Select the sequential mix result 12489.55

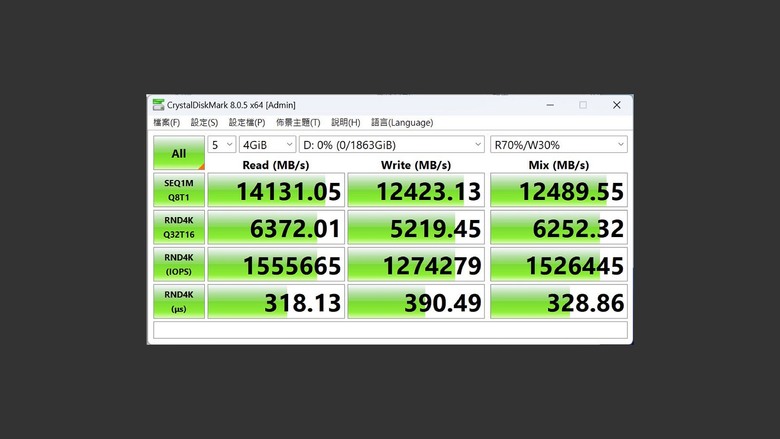click(559, 190)
